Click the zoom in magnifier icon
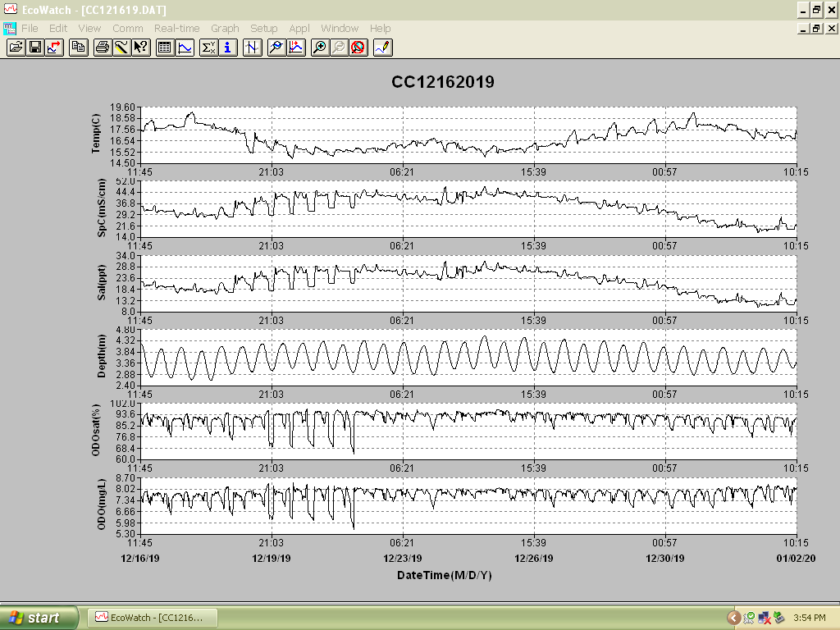This screenshot has width=840, height=630. point(319,48)
